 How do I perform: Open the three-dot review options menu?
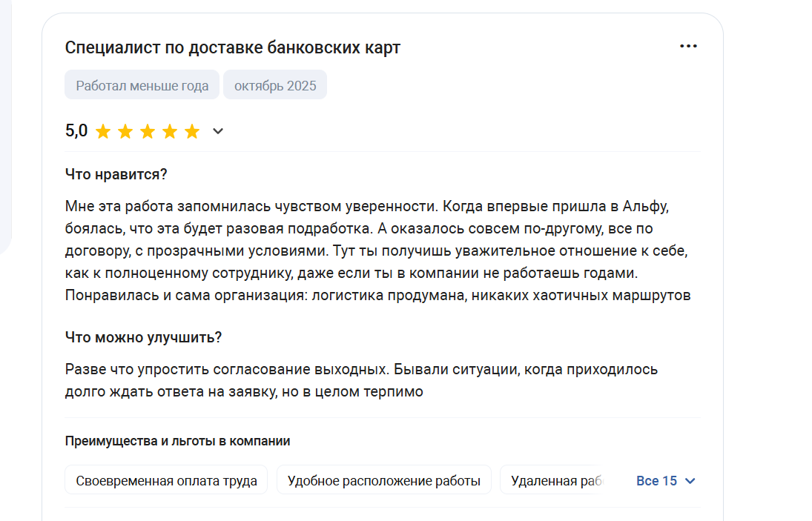coord(688,47)
